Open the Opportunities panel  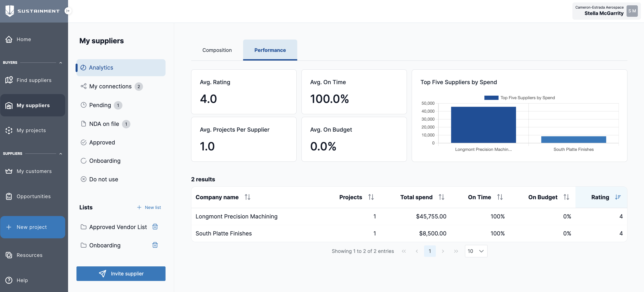[x=34, y=196]
